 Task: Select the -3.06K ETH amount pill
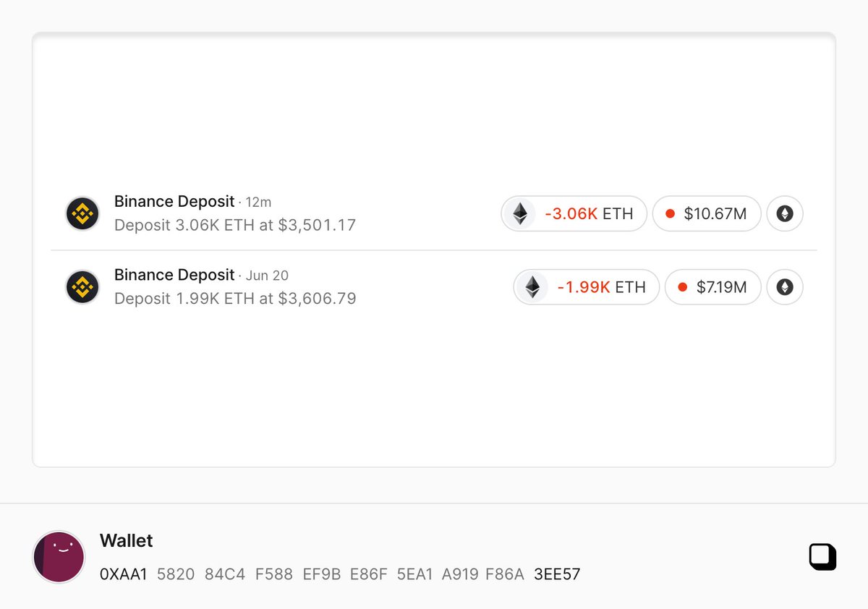click(x=574, y=213)
